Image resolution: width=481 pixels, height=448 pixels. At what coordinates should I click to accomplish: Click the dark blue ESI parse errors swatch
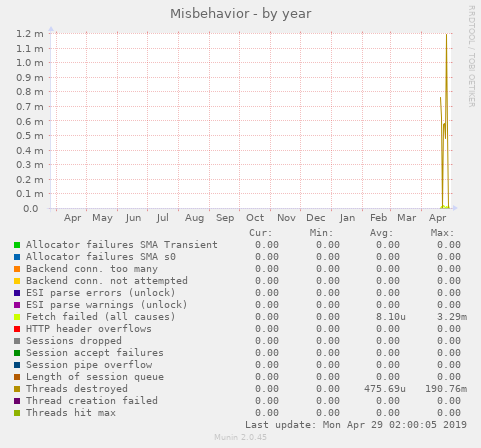click(x=17, y=293)
